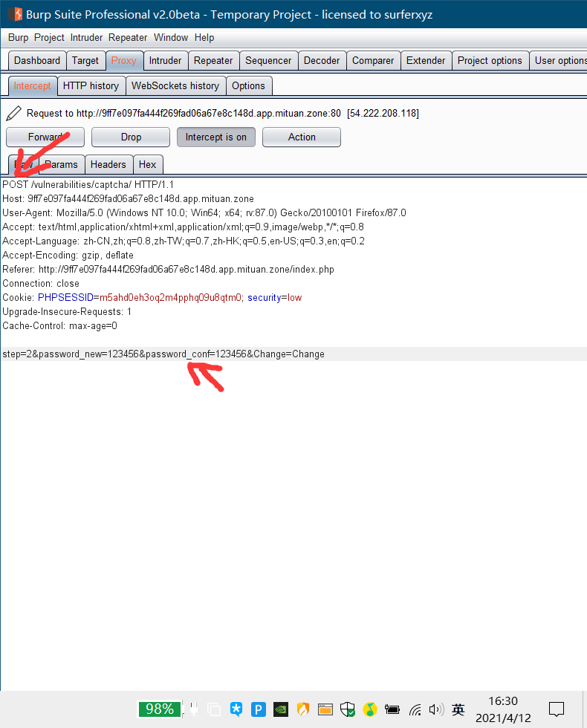Click the Host header line
Screen dimensions: 587x728
pyautogui.click(x=128, y=199)
